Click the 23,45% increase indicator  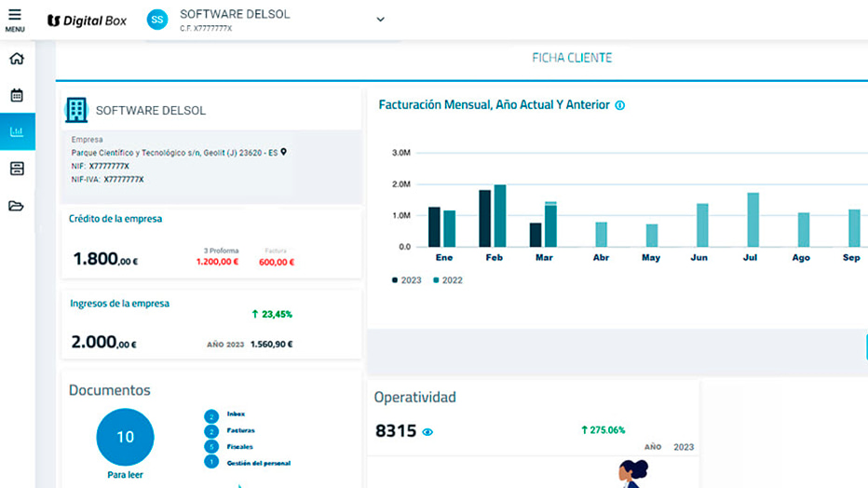pos(272,314)
